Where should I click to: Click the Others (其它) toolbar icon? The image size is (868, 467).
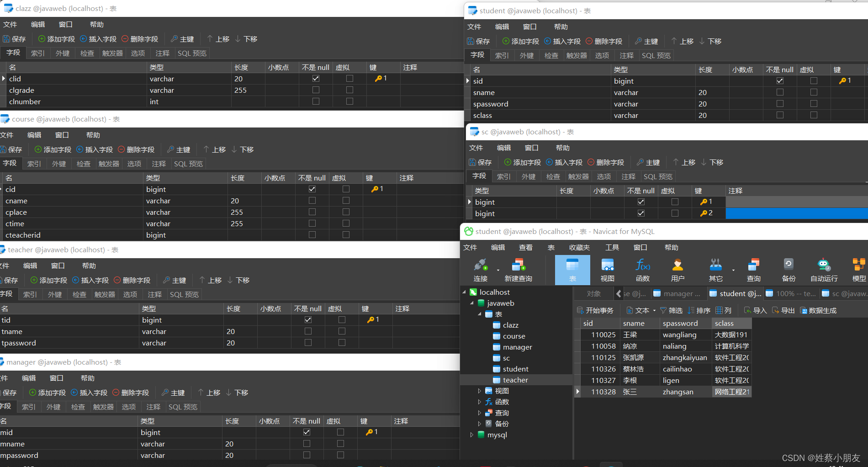[716, 270]
